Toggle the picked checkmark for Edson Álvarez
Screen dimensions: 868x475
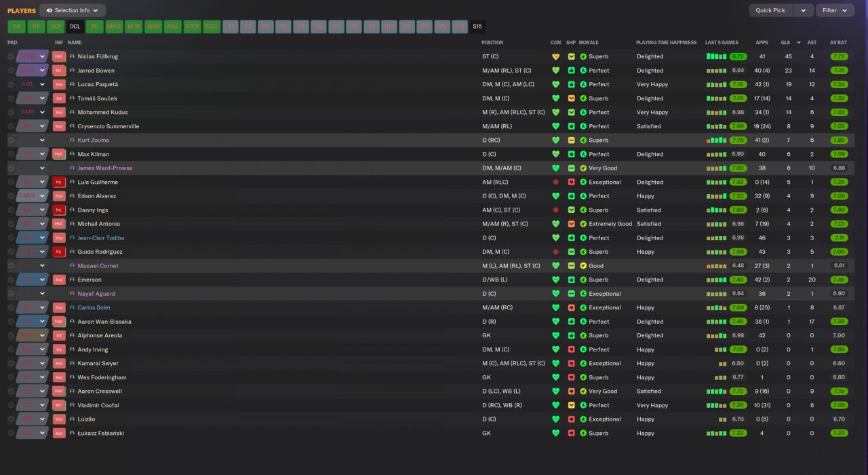tap(11, 196)
